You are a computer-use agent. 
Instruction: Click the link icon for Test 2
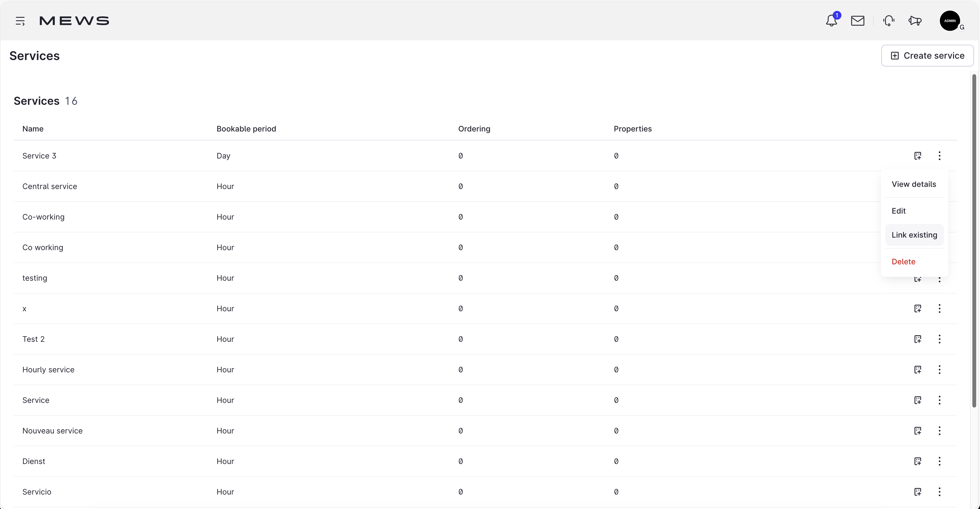(x=918, y=339)
